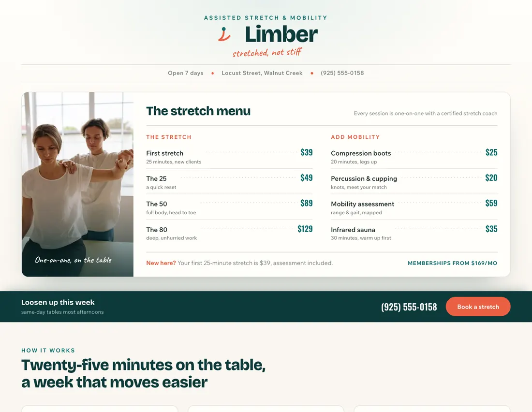Click the (925) 555-0158 text in the top info bar
The image size is (532, 412).
[342, 73]
